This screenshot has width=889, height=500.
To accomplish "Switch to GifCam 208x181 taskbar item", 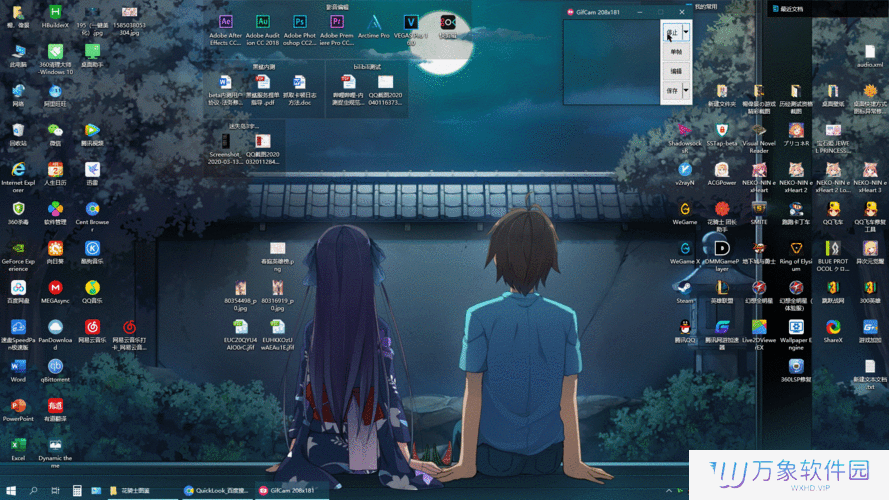I will (291, 490).
